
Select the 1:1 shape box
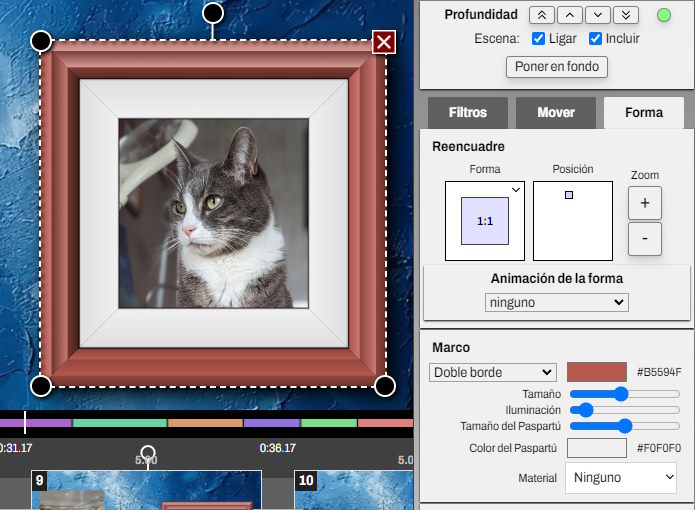485,221
